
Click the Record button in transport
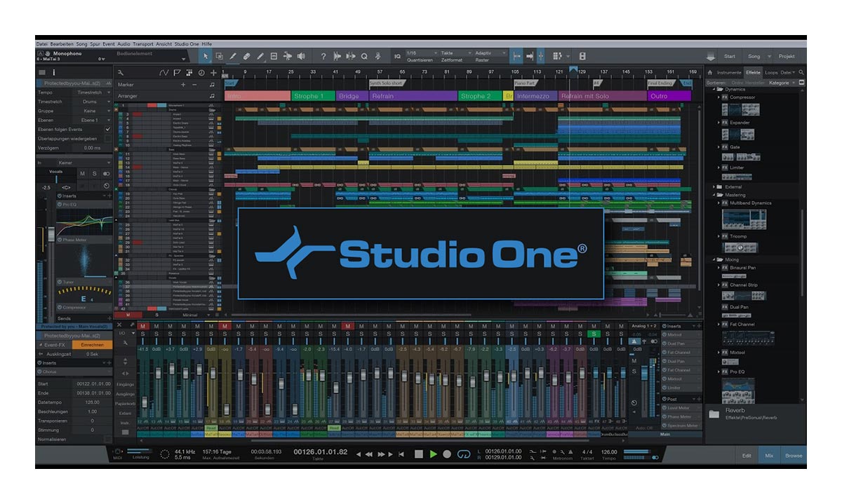pyautogui.click(x=447, y=454)
